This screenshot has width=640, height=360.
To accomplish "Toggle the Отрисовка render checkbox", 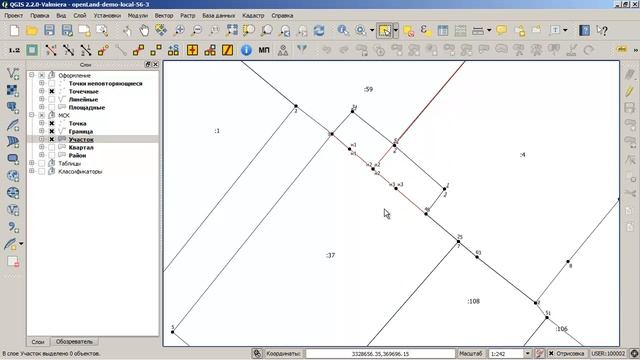I will click(x=551, y=353).
